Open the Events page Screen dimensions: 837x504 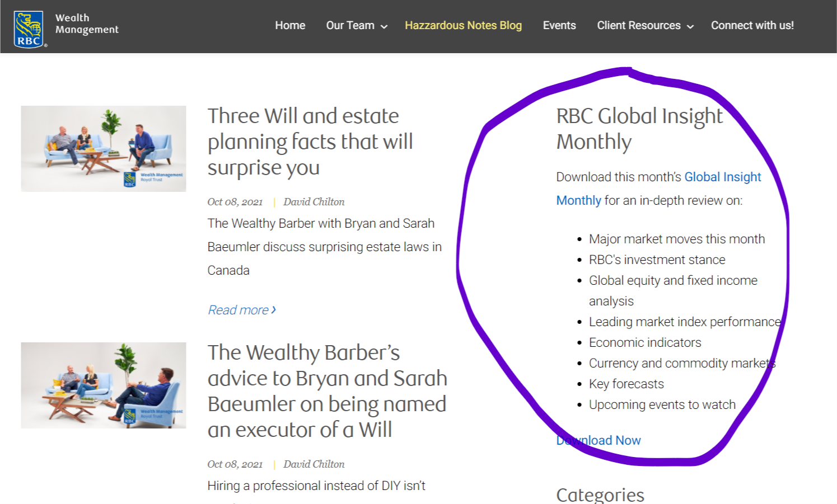tap(559, 26)
